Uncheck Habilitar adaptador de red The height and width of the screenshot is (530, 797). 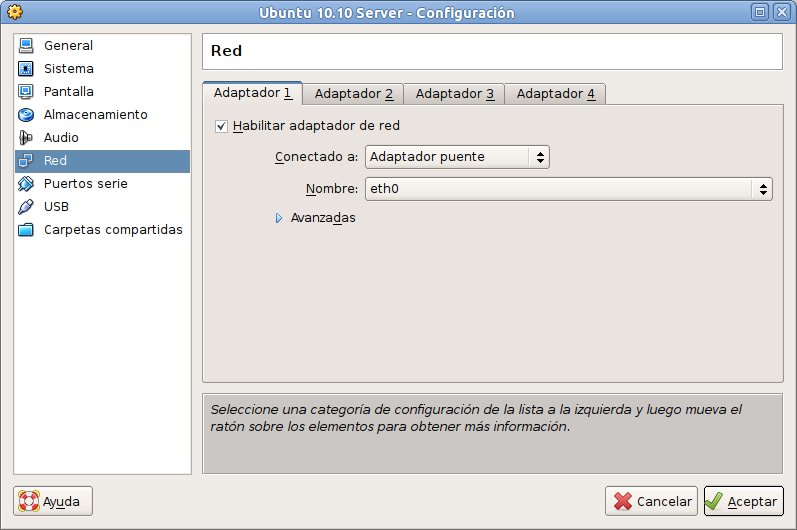(x=221, y=126)
